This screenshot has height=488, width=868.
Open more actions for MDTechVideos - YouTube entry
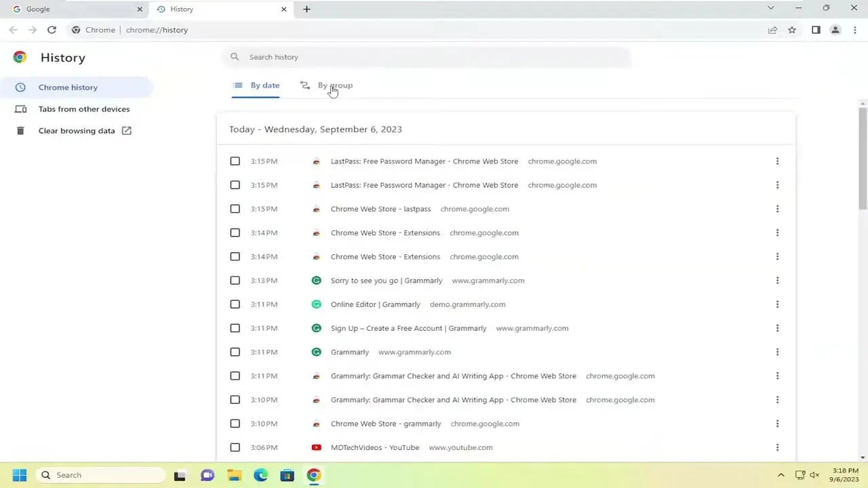pyautogui.click(x=777, y=447)
